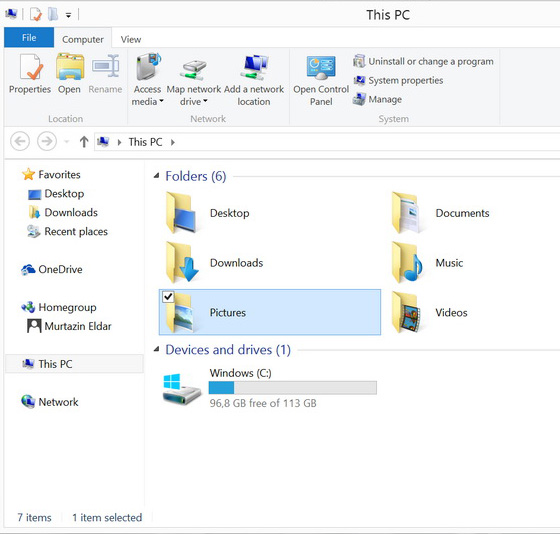
Task: Open the quick access toolbar customize arrow
Action: 68,15
